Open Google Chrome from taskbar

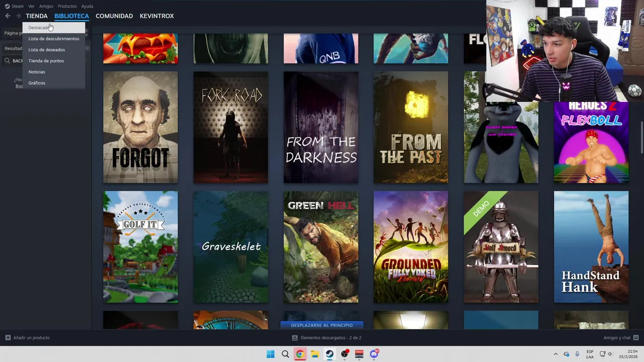tap(300, 354)
